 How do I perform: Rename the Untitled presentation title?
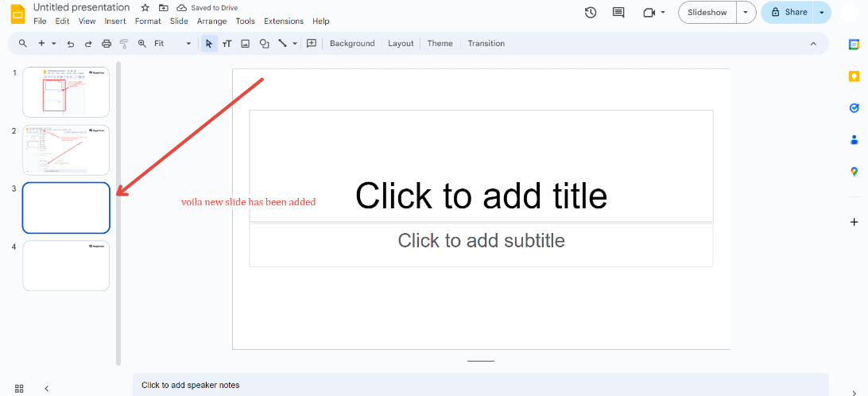(81, 7)
